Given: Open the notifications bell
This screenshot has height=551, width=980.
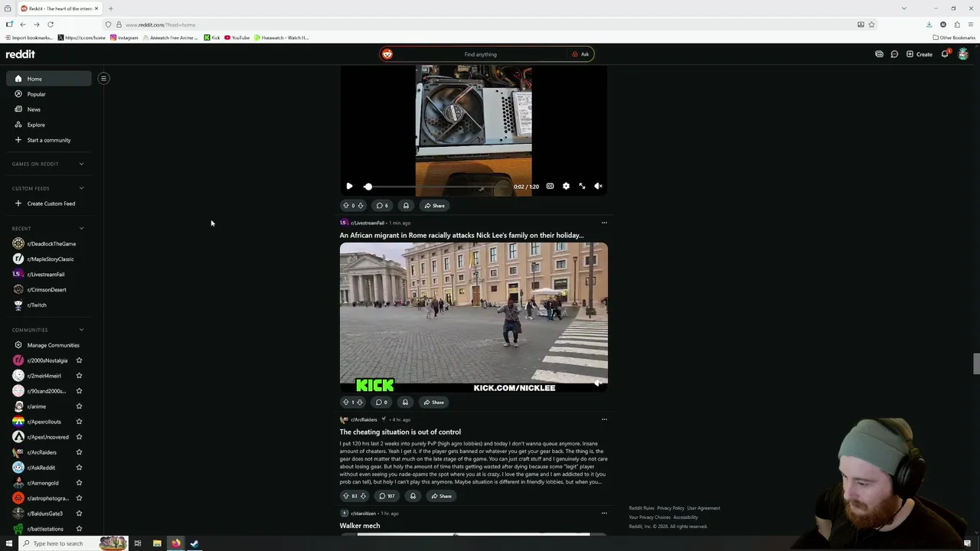Looking at the screenshot, I should tap(945, 54).
